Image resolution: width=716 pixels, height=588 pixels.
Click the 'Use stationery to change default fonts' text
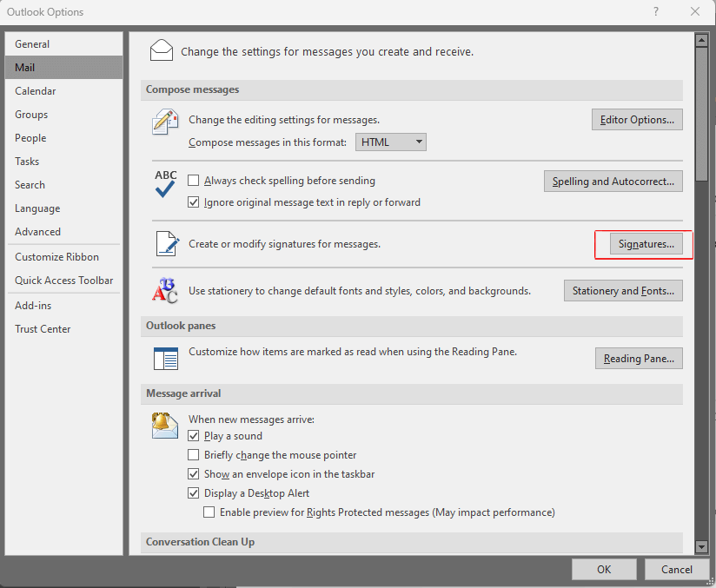coord(360,291)
